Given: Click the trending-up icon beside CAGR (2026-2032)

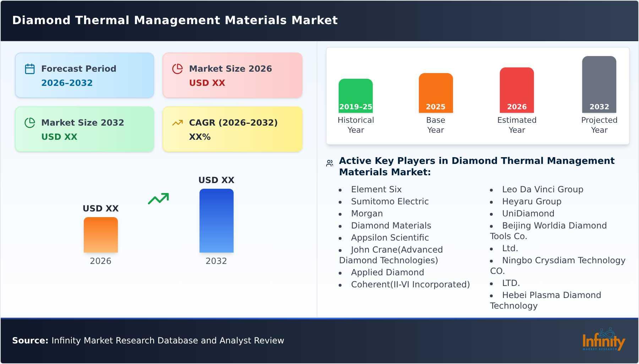Looking at the screenshot, I should 177,123.
